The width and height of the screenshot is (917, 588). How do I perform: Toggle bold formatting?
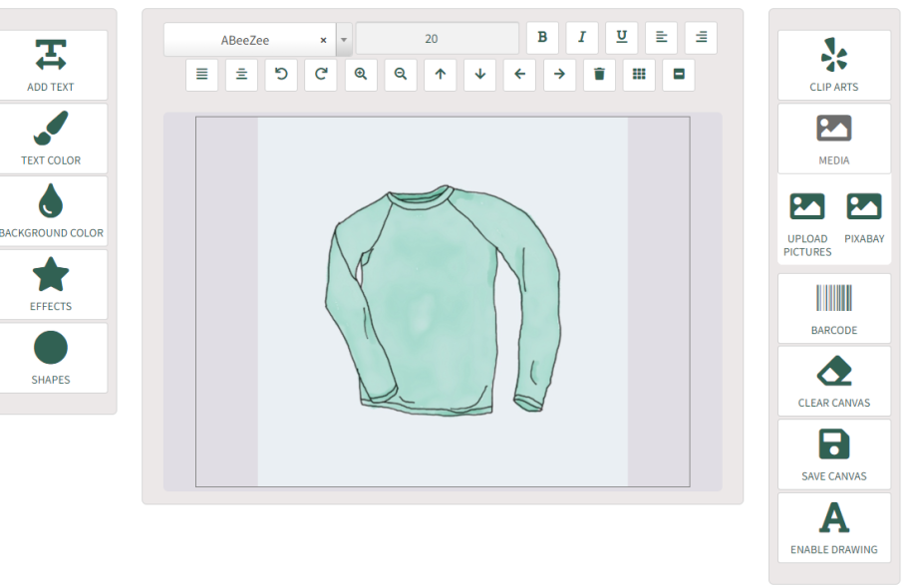click(542, 38)
